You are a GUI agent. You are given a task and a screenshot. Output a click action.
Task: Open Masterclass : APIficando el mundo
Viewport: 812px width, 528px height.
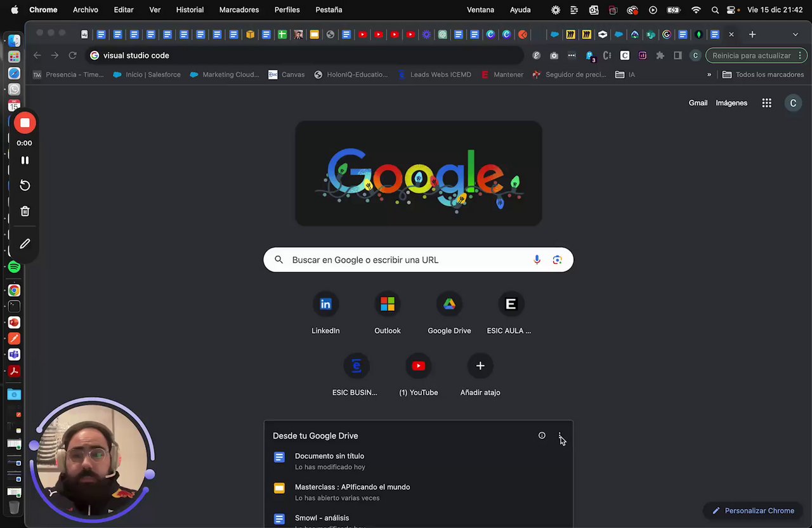click(x=419, y=492)
